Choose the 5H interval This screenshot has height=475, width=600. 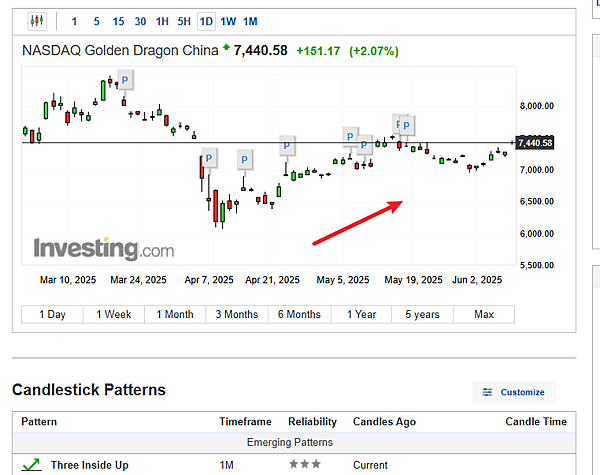(184, 21)
